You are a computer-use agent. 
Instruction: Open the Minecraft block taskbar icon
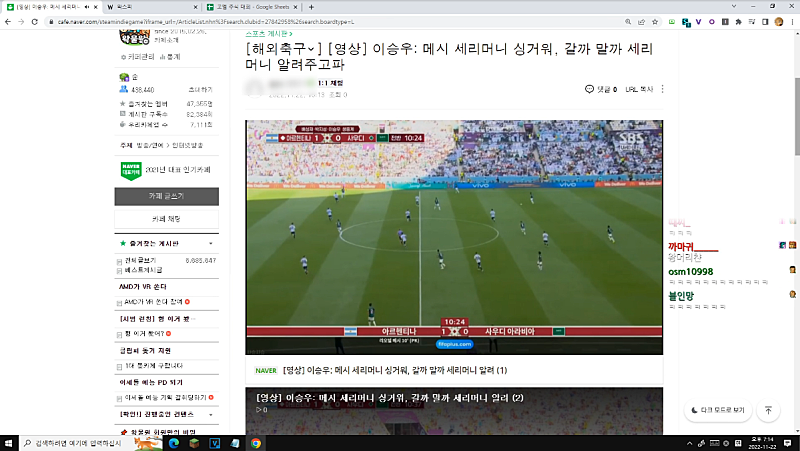coord(194,443)
